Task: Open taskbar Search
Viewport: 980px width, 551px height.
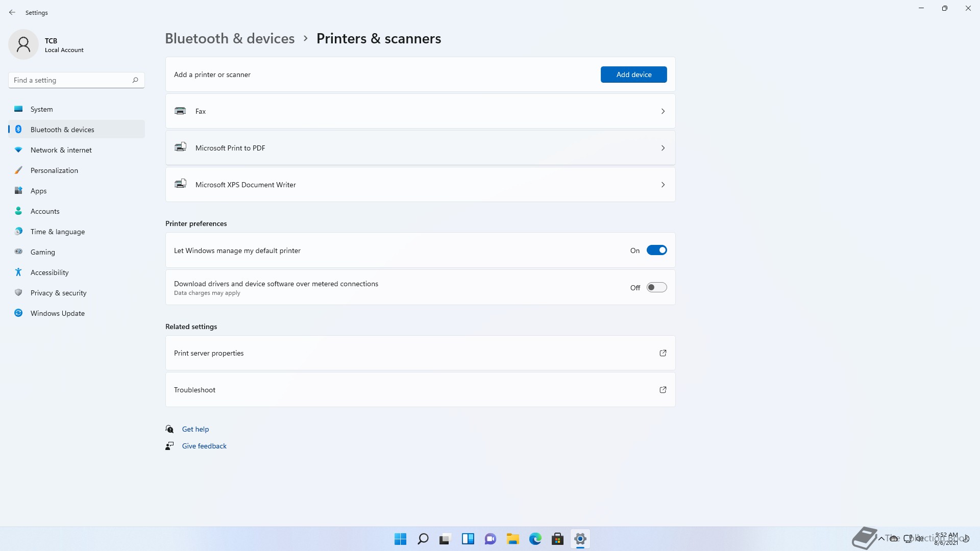Action: click(x=423, y=539)
